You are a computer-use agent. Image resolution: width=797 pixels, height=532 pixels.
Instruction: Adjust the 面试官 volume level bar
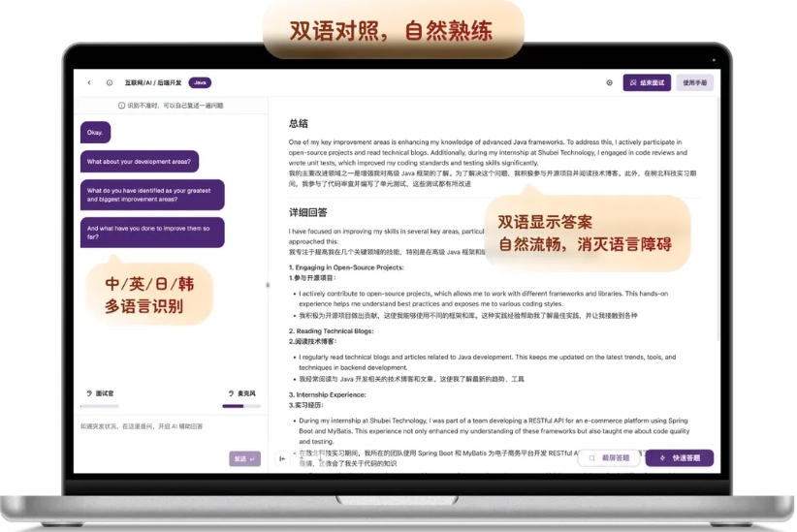[100, 406]
